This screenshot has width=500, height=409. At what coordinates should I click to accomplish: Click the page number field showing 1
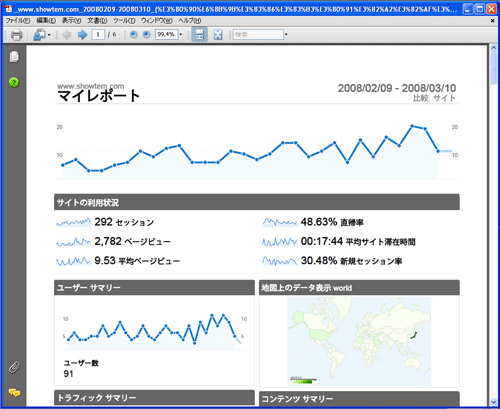(x=98, y=34)
